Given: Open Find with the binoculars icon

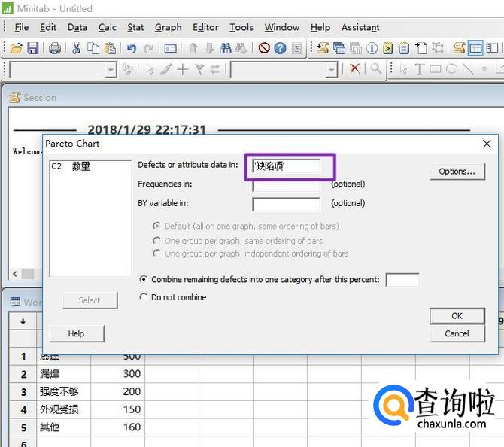Looking at the screenshot, I should point(226,48).
